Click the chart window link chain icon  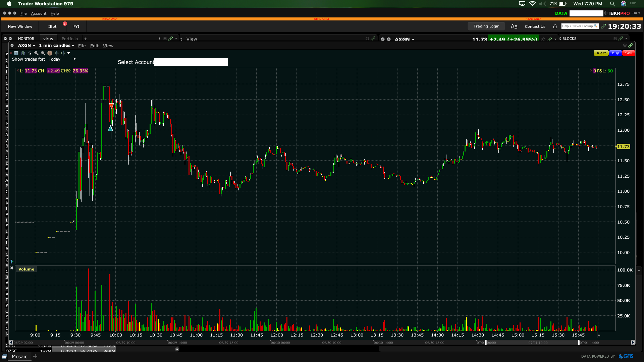[631, 46]
